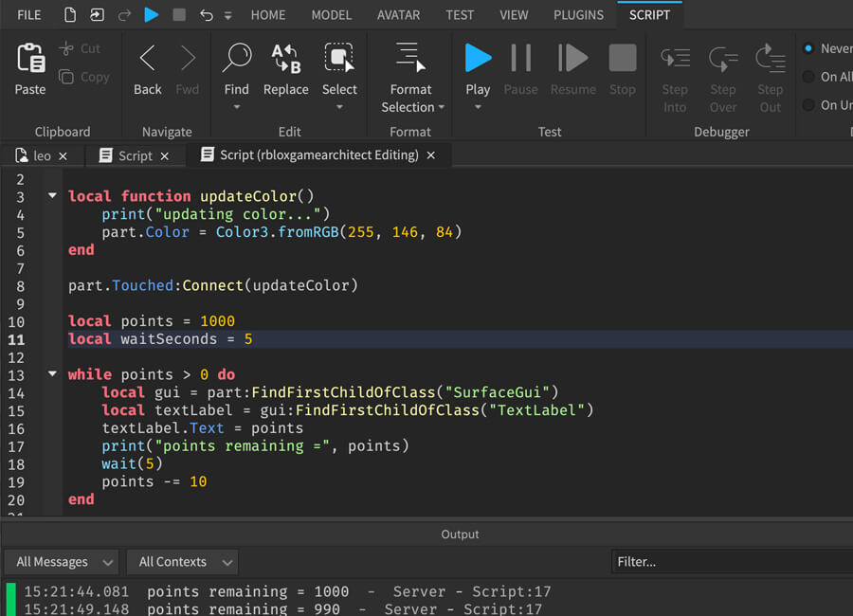
Task: Click the Filter field in Output
Action: 733,562
